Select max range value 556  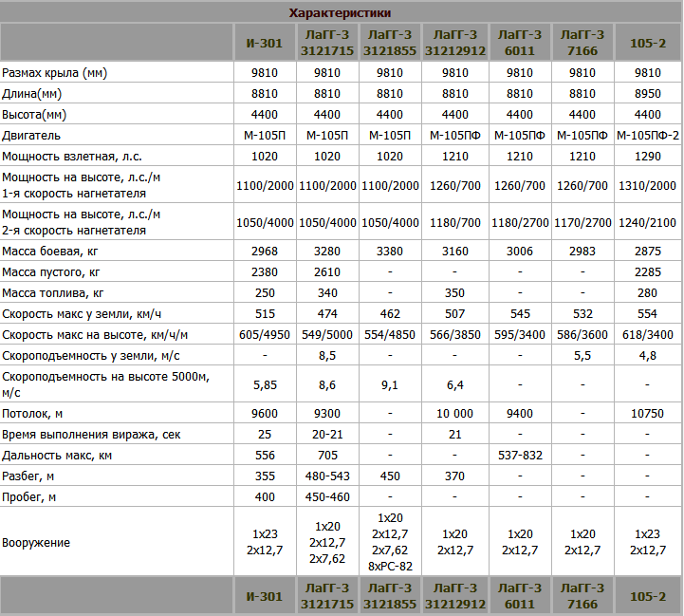point(265,456)
